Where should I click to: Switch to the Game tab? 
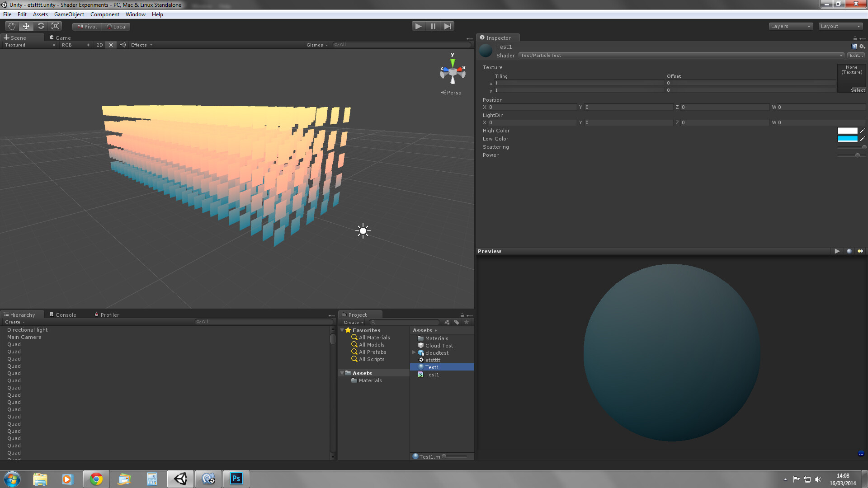tap(61, 38)
